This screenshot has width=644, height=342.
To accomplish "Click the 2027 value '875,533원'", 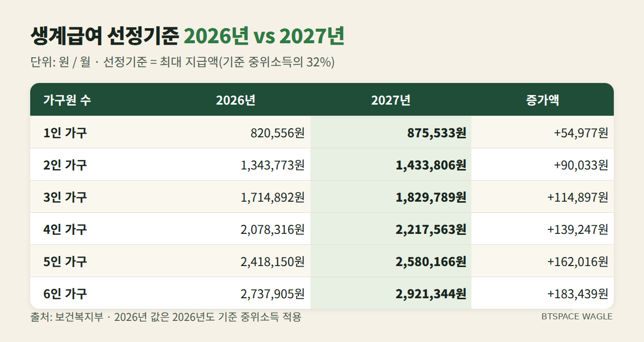I will (437, 133).
